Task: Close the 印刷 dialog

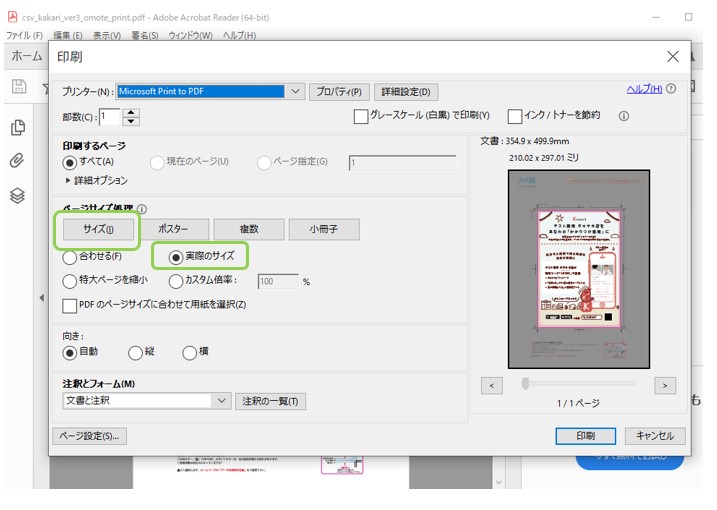Action: [673, 56]
